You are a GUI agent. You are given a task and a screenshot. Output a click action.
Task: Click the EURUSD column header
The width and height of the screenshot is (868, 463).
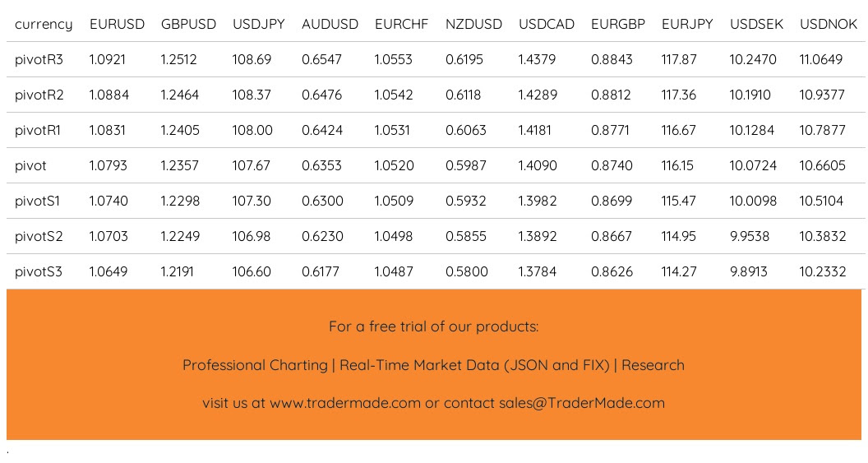click(117, 24)
